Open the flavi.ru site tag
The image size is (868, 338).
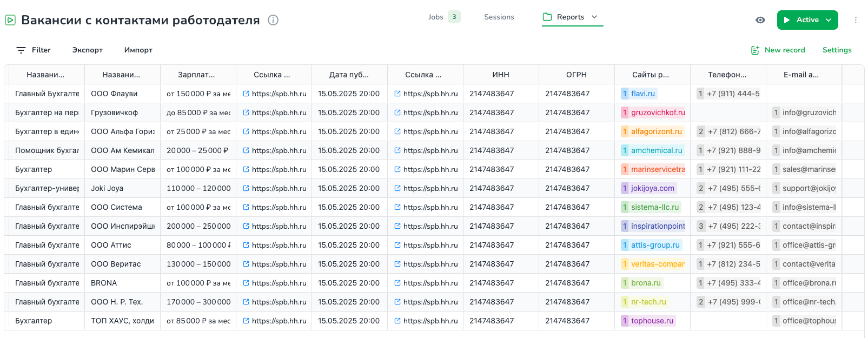tap(639, 94)
